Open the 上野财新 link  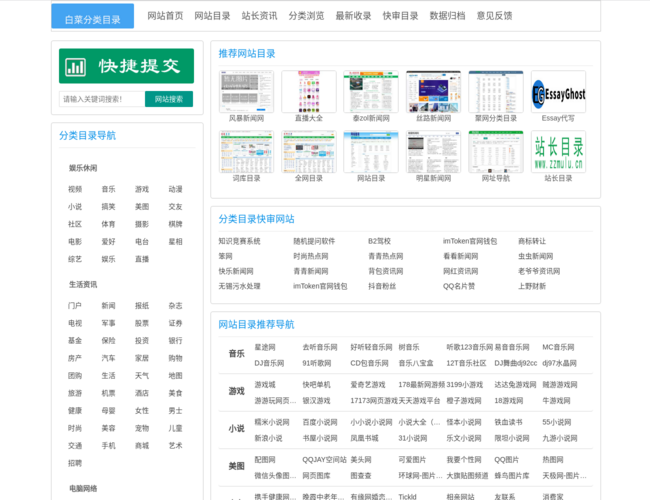pyautogui.click(x=532, y=286)
